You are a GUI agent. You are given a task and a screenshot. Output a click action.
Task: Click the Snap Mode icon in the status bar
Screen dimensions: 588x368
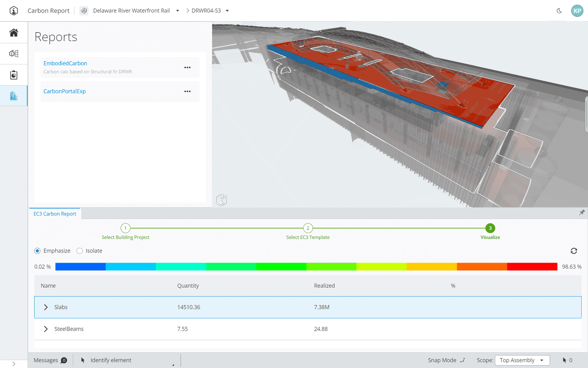(463, 360)
